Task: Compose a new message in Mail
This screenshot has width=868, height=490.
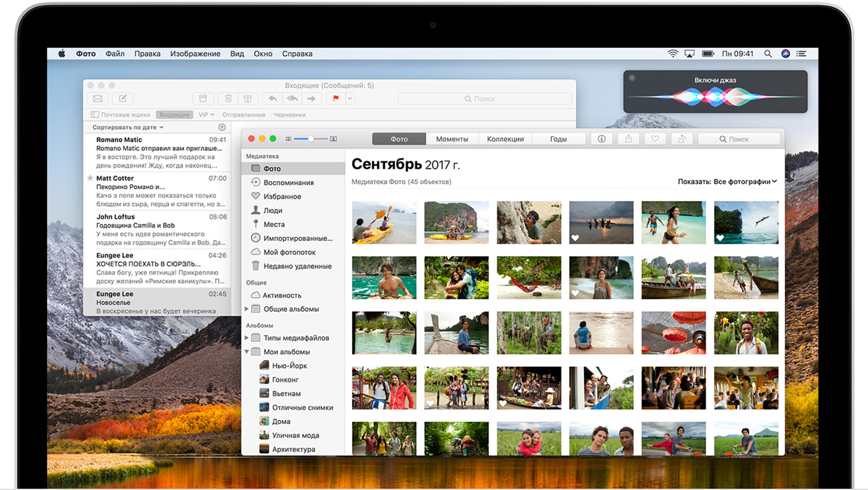Action: [x=122, y=99]
